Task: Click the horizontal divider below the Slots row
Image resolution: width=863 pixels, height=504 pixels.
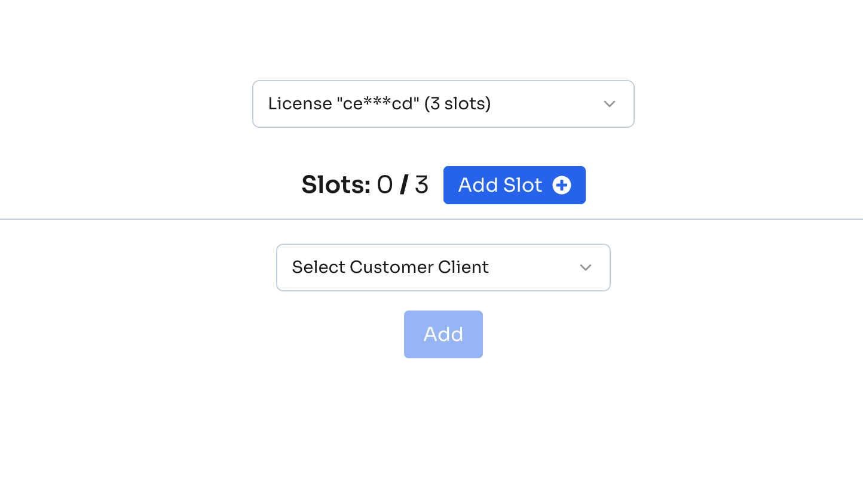Action: (x=179, y=219)
